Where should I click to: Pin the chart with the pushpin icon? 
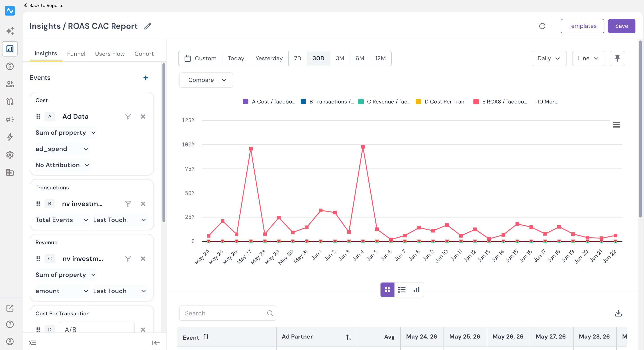[617, 58]
